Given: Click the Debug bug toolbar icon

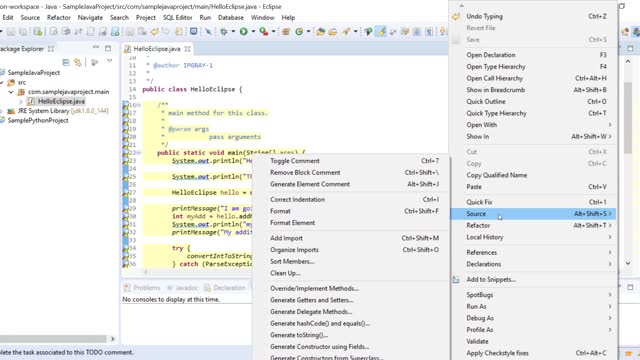Looking at the screenshot, I should [224, 31].
